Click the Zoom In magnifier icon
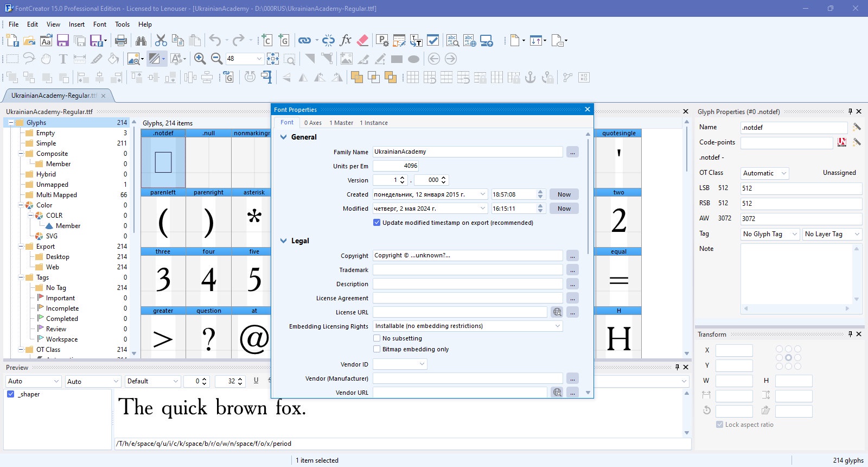The width and height of the screenshot is (868, 467). pos(200,59)
